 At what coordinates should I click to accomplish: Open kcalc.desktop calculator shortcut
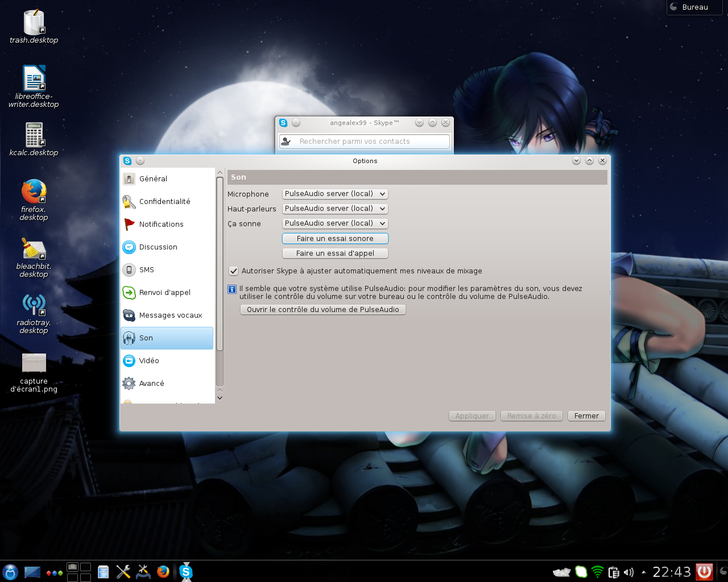point(34,139)
